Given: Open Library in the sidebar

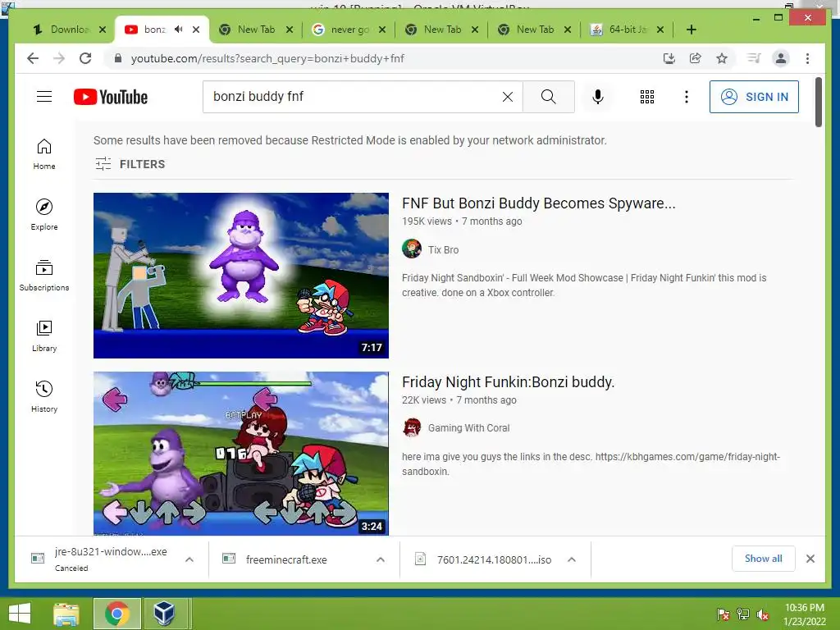Looking at the screenshot, I should (44, 336).
